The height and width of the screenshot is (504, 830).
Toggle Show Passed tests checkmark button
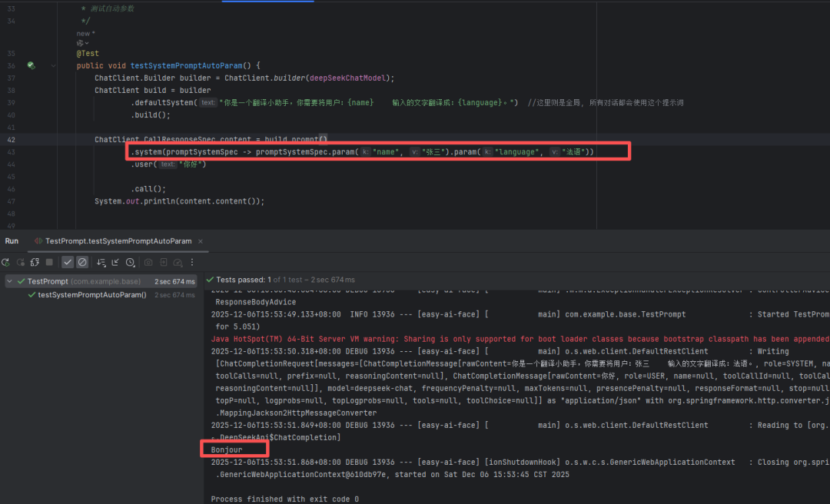tap(68, 262)
